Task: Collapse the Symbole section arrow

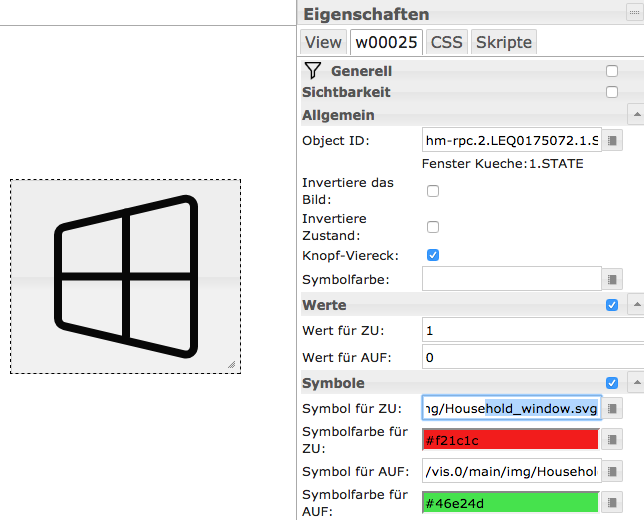Action: (634, 383)
